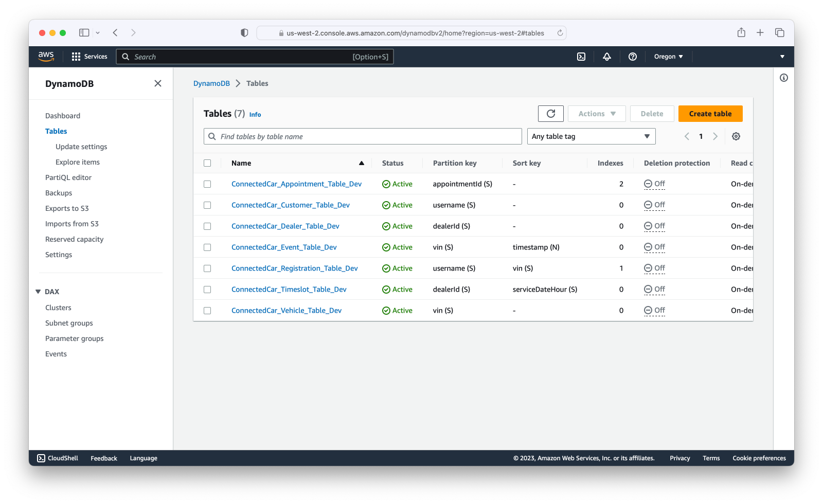Open the Oregon region selector
823x504 pixels.
click(x=668, y=57)
